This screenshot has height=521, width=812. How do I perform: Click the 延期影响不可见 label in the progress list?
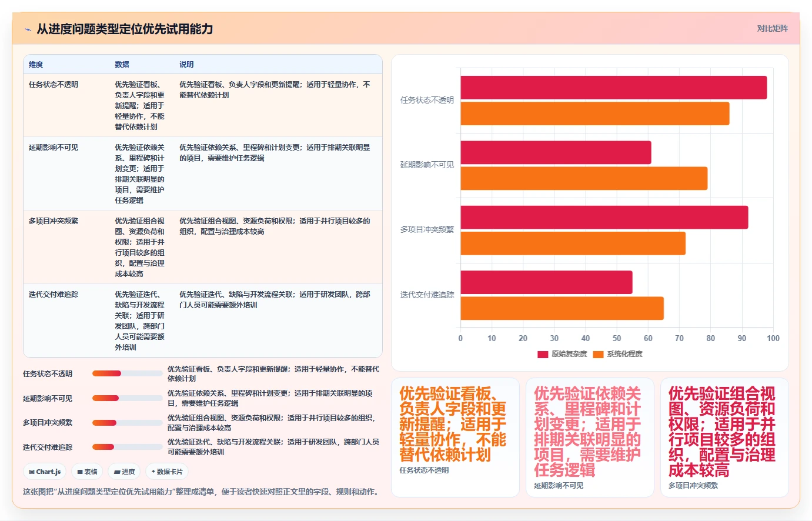tap(48, 399)
